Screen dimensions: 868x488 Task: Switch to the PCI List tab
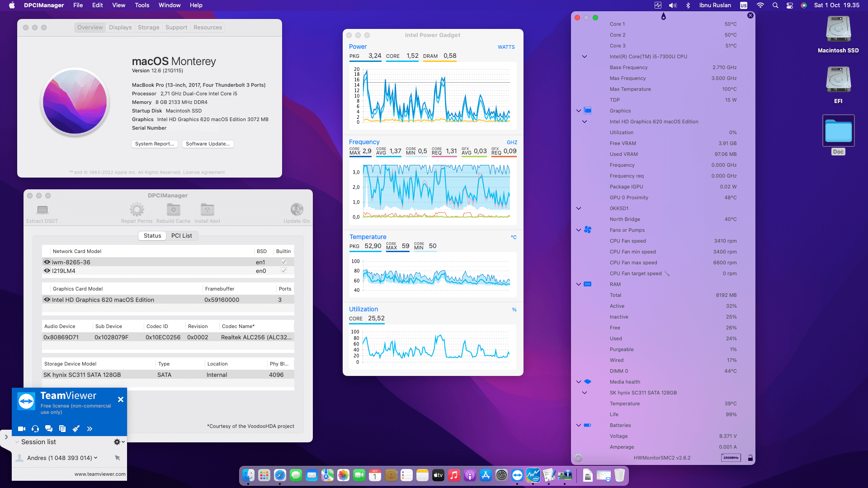click(x=181, y=235)
